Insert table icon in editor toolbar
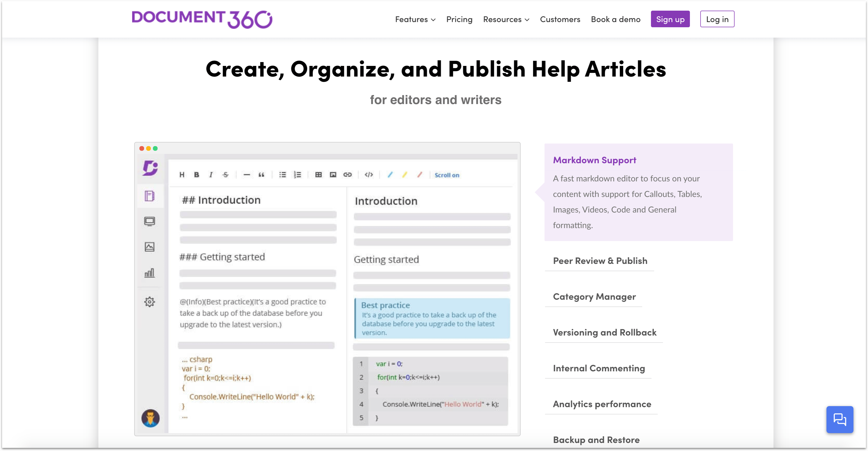 (x=318, y=174)
